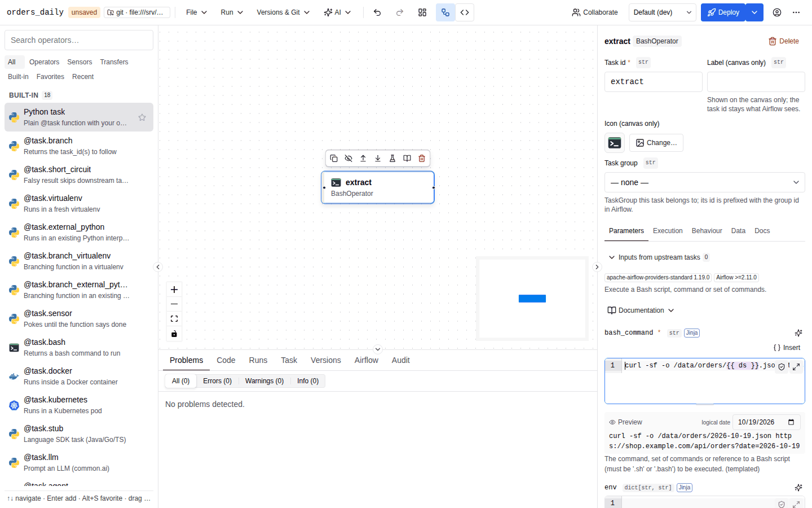
Task: Open the Run menu
Action: click(x=232, y=12)
